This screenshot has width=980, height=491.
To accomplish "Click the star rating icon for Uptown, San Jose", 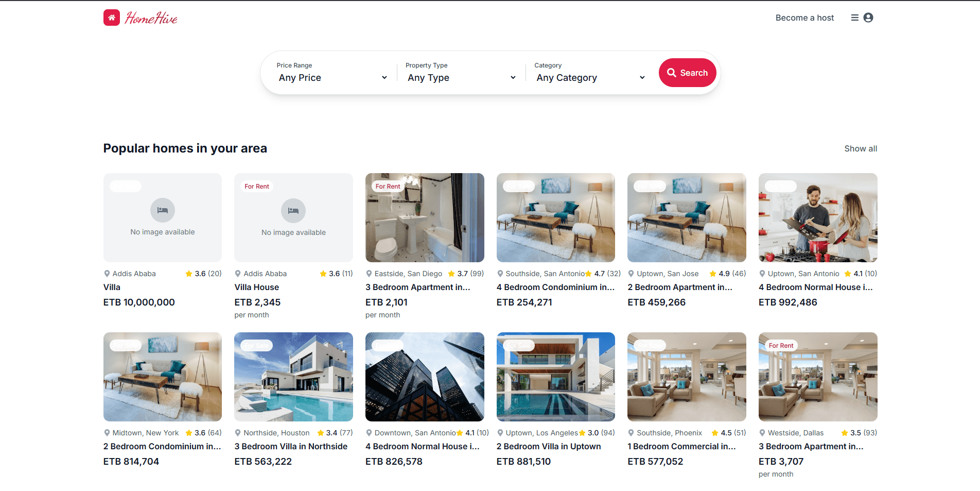I will (x=713, y=274).
